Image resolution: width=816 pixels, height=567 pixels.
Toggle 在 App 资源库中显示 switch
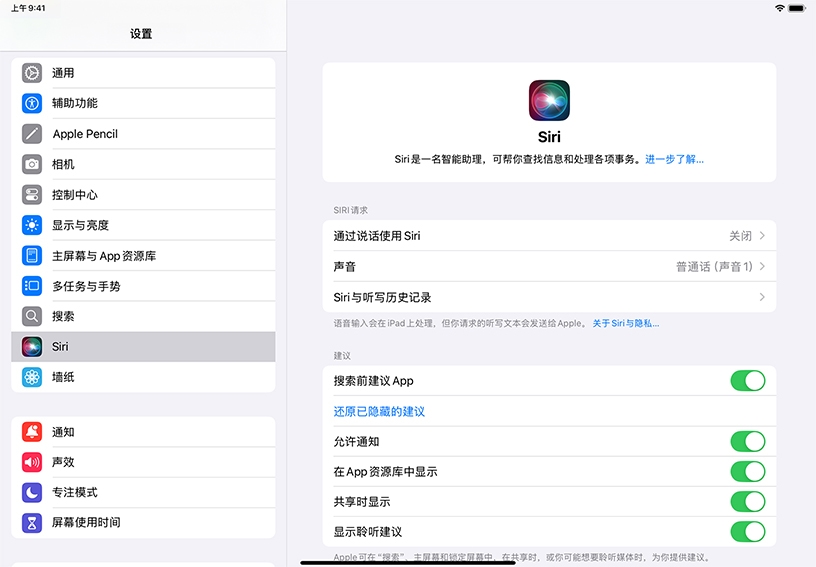click(747, 471)
